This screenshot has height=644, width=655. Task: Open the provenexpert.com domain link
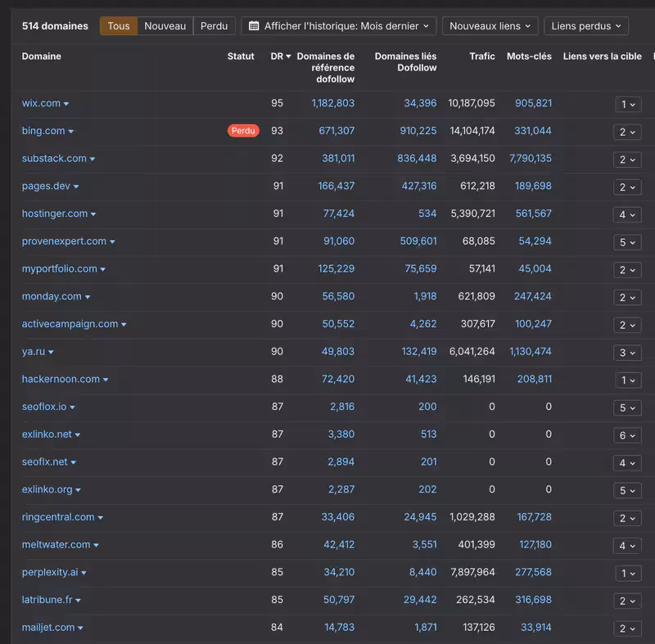64,241
